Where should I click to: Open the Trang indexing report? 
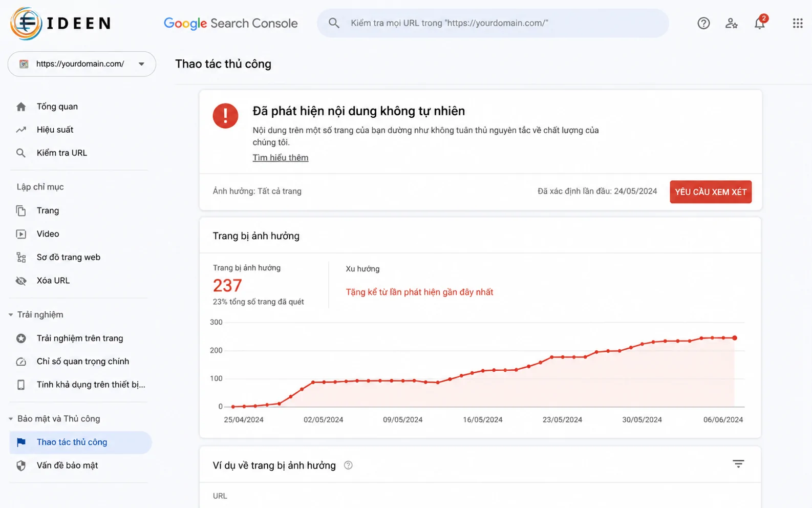pyautogui.click(x=48, y=210)
